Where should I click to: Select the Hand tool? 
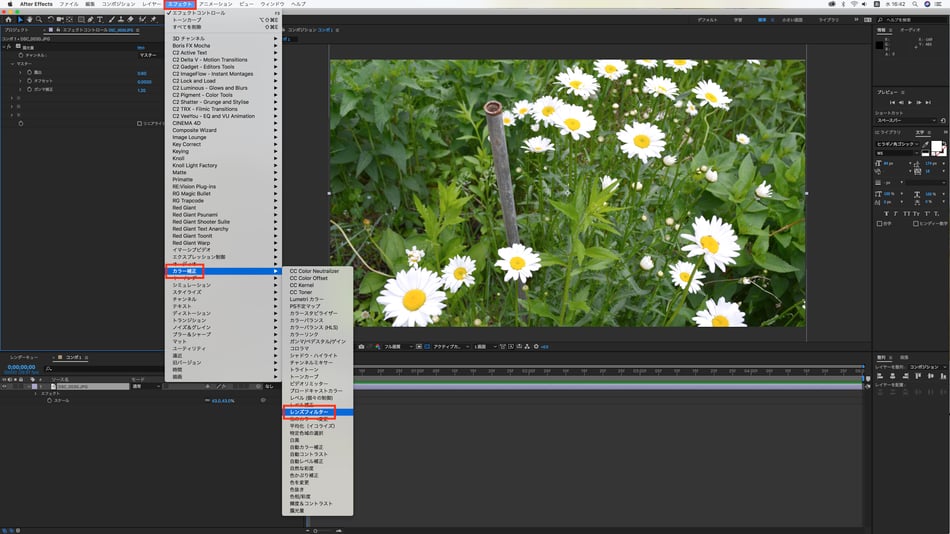click(x=28, y=19)
